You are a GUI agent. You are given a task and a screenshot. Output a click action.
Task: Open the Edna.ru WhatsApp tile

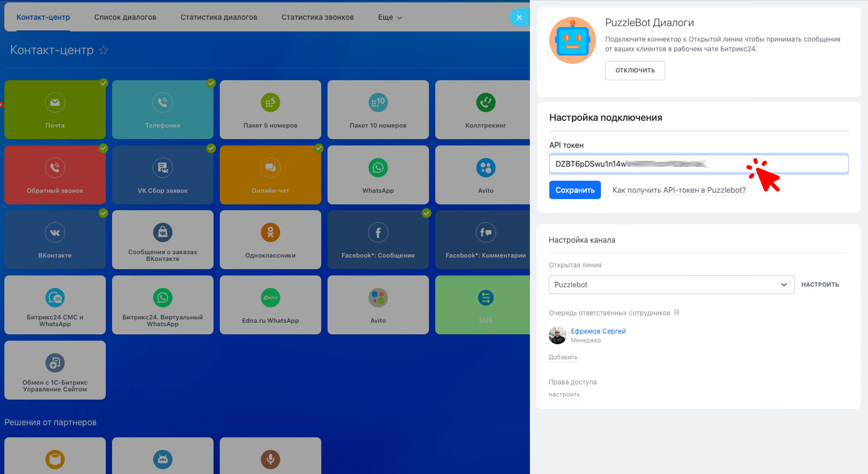coord(270,305)
